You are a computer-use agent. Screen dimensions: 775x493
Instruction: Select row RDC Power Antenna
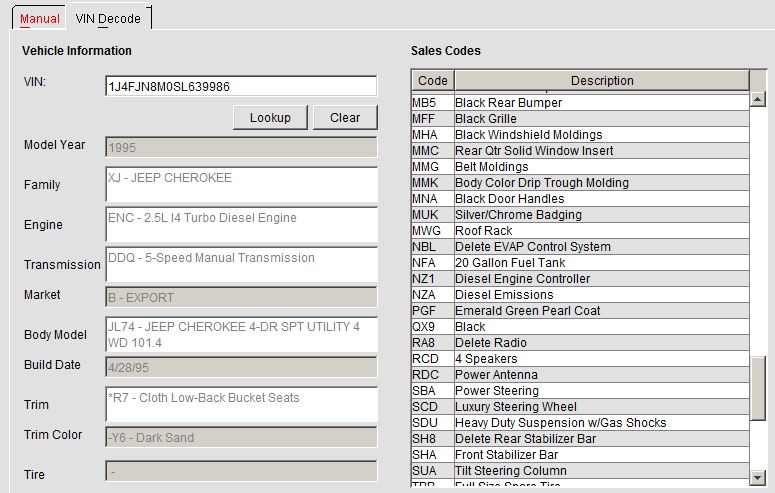point(580,374)
